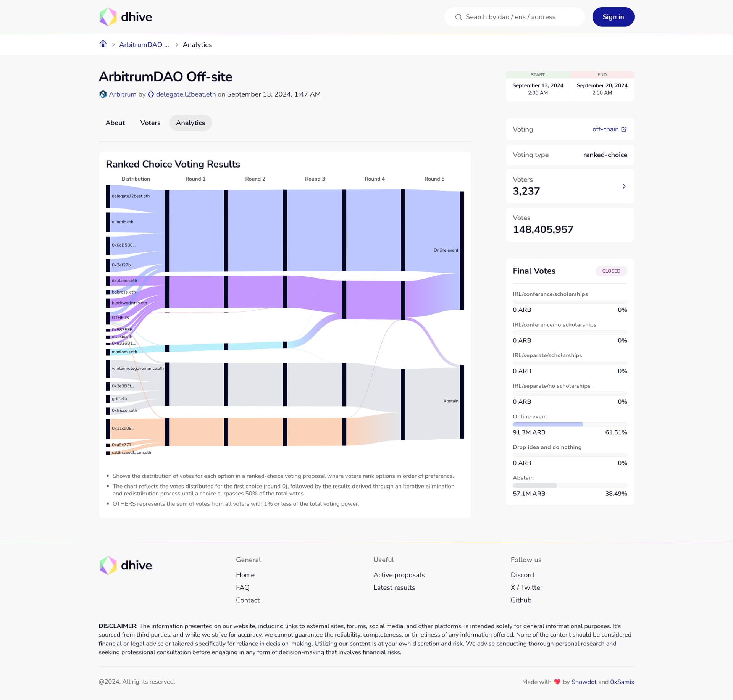Screen dimensions: 733x700
Task: Open off-chain external link icon
Action: [x=624, y=129]
